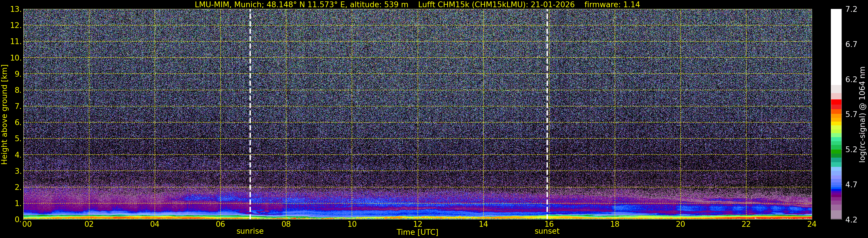The width and height of the screenshot is (868, 238).
Task: Click height axis tick label 3
Action: click(x=18, y=171)
